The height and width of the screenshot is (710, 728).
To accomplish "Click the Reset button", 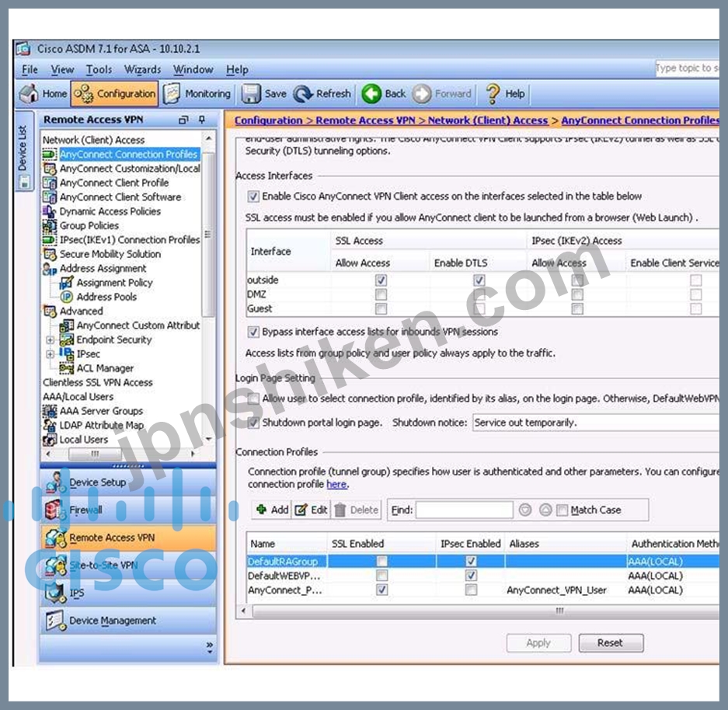I will pyautogui.click(x=611, y=643).
